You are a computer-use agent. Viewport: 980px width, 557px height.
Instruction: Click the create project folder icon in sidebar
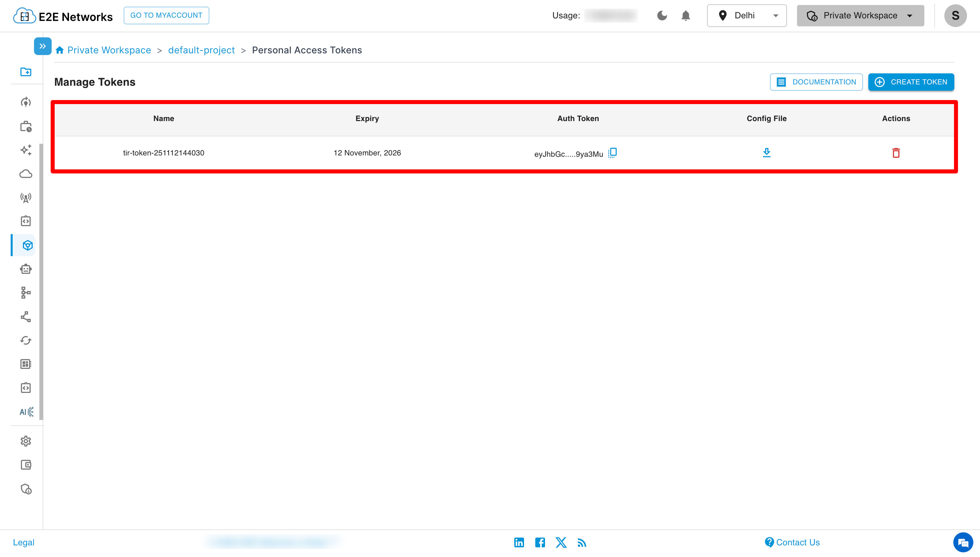pyautogui.click(x=26, y=72)
